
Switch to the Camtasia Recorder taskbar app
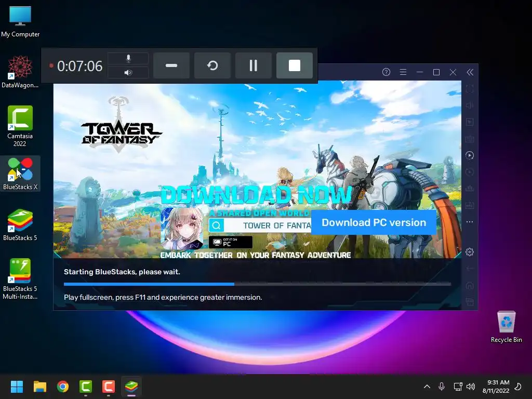coord(109,387)
